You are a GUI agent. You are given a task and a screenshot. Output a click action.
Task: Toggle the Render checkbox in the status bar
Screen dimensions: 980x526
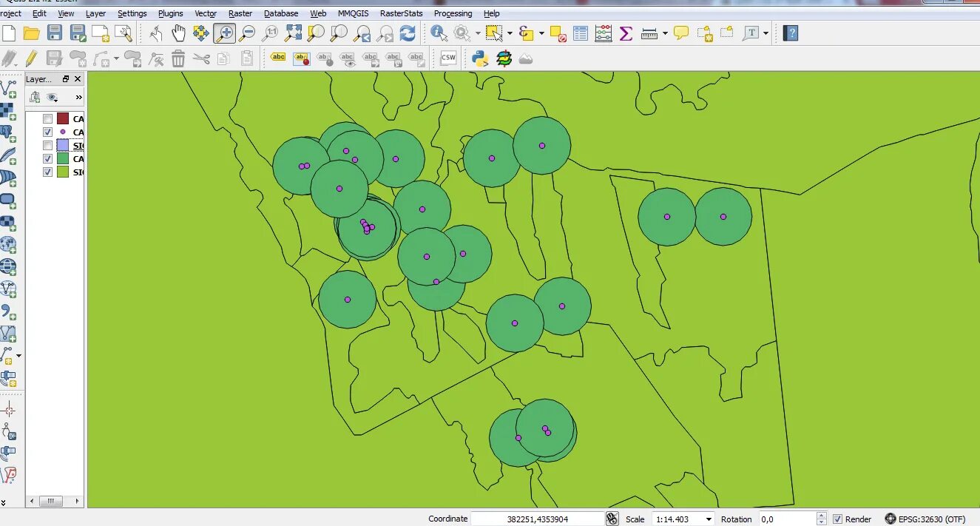pyautogui.click(x=837, y=519)
